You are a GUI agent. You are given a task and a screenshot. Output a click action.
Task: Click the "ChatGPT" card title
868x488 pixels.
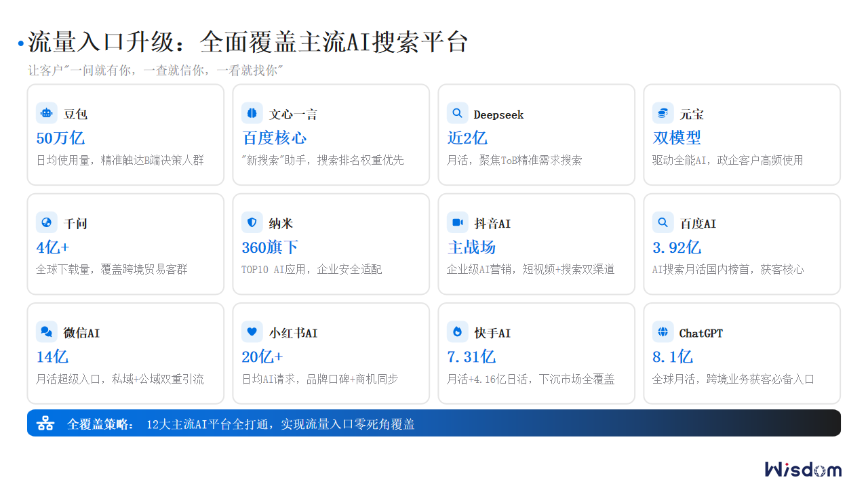point(701,333)
